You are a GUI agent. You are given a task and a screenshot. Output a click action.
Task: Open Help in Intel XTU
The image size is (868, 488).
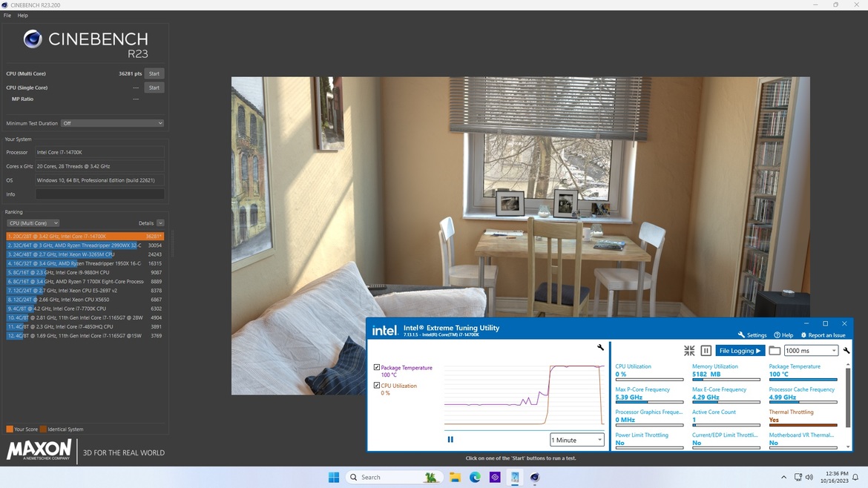pyautogui.click(x=783, y=334)
